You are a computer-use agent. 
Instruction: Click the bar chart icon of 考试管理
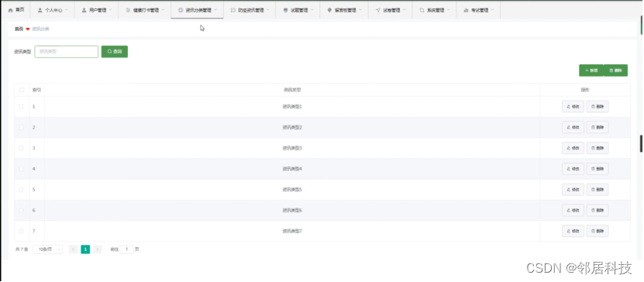pos(466,10)
